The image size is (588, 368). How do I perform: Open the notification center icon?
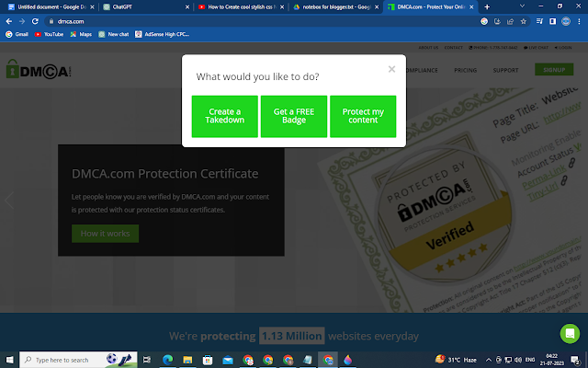point(575,360)
